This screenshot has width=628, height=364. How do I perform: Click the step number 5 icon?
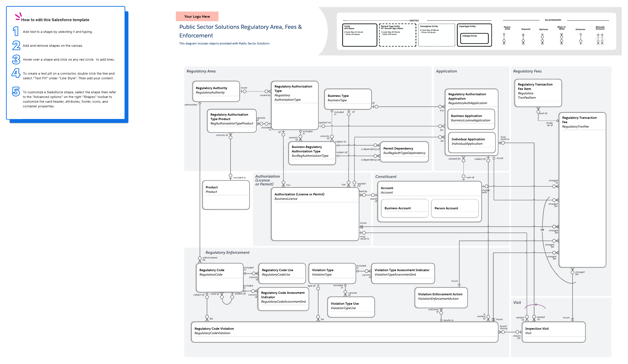16,92
